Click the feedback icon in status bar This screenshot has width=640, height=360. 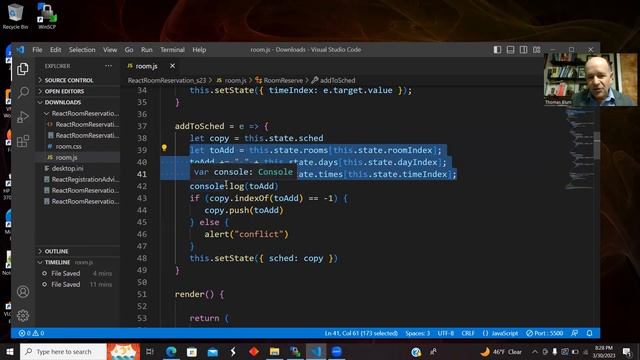tap(574, 333)
